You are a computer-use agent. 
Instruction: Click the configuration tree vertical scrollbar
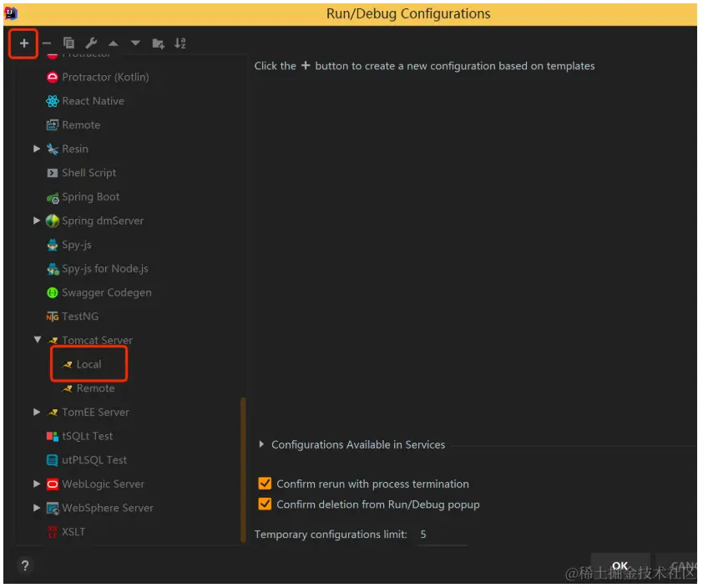coord(243,470)
